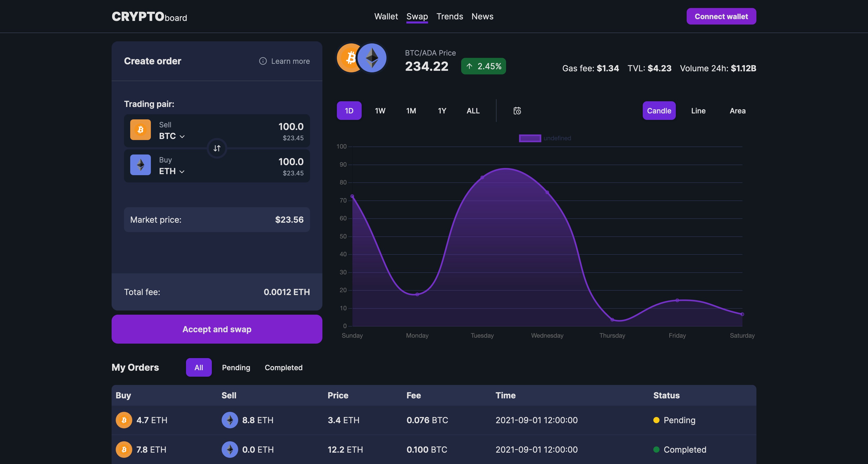
Task: Click the swap direction arrows icon
Action: 217,148
